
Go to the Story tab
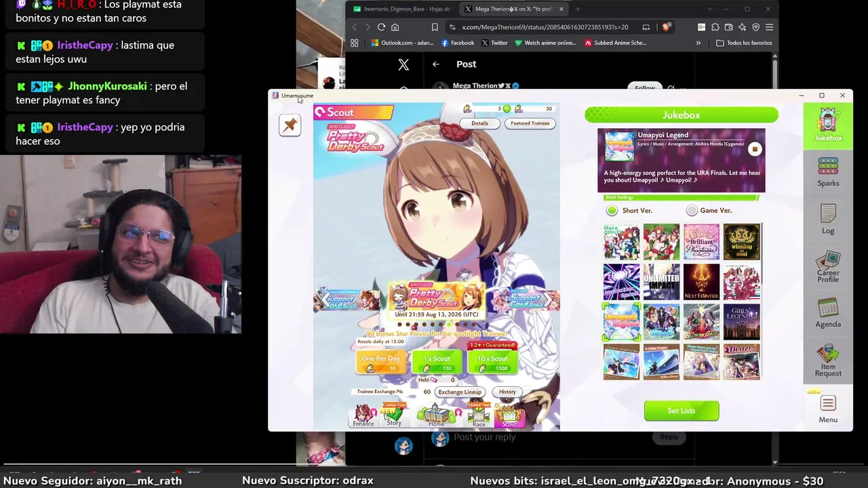point(394,415)
